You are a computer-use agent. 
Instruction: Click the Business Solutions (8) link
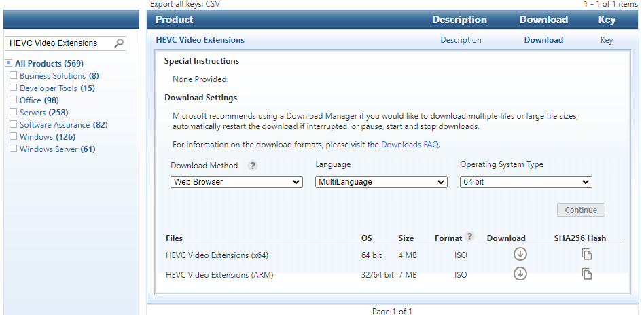[x=59, y=76]
